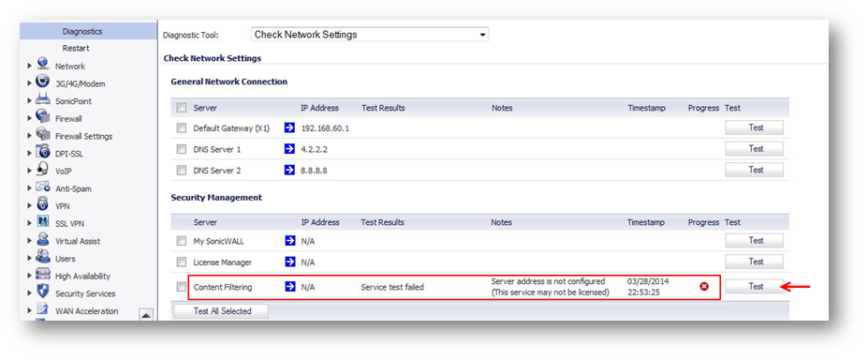The image size is (868, 360).
Task: Click the sidebar scroll up arrow
Action: pos(145,315)
